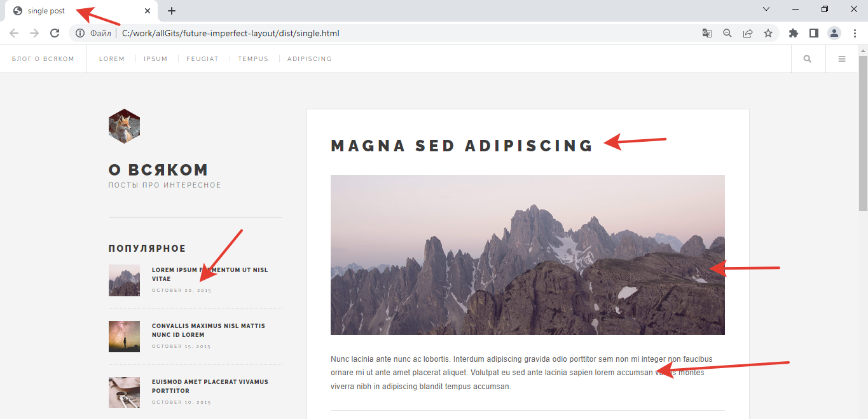Viewport: 868px width, 419px height.
Task: Click the share page icon
Action: pos(748,33)
